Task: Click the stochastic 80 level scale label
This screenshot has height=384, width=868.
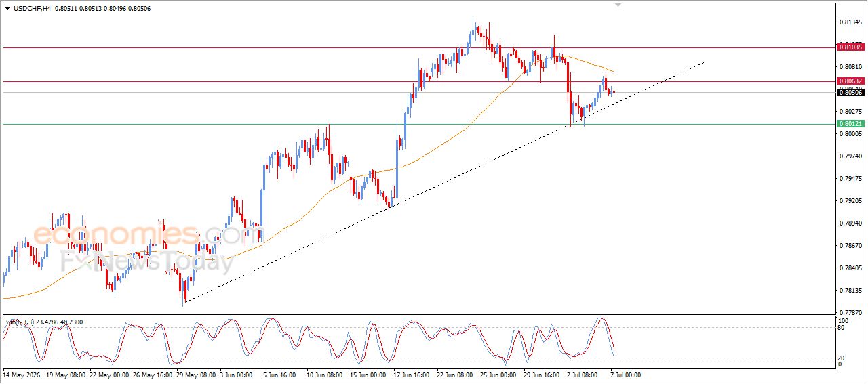Action: pos(842,328)
